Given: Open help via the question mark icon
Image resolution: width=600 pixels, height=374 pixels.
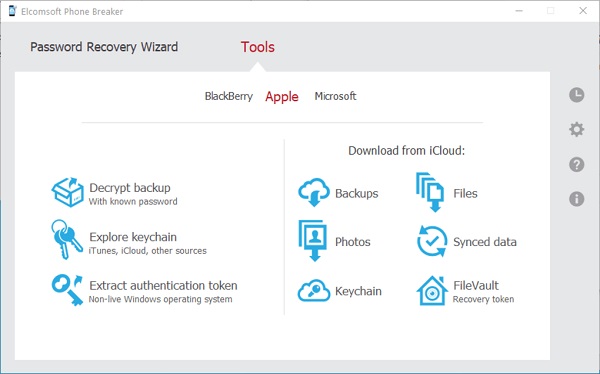Looking at the screenshot, I should [x=576, y=164].
